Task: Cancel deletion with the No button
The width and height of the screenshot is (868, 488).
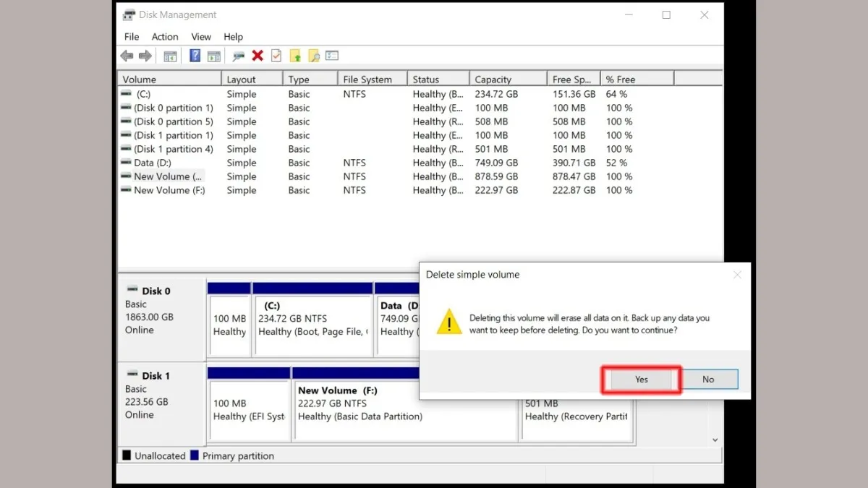Action: pyautogui.click(x=708, y=380)
